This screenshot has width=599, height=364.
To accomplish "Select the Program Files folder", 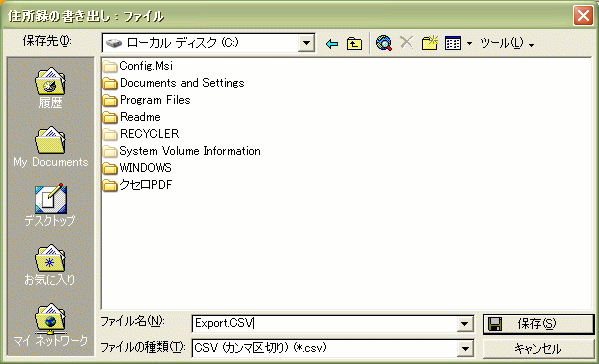I will [146, 100].
